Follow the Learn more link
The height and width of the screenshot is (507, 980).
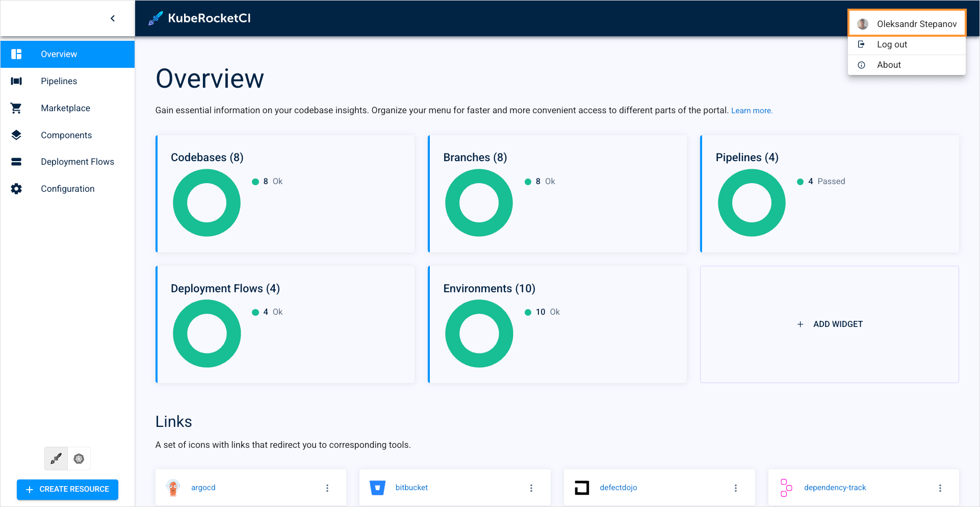(752, 111)
